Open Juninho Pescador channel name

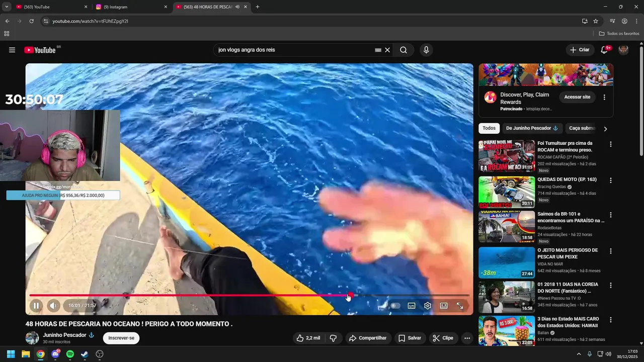[x=64, y=335]
